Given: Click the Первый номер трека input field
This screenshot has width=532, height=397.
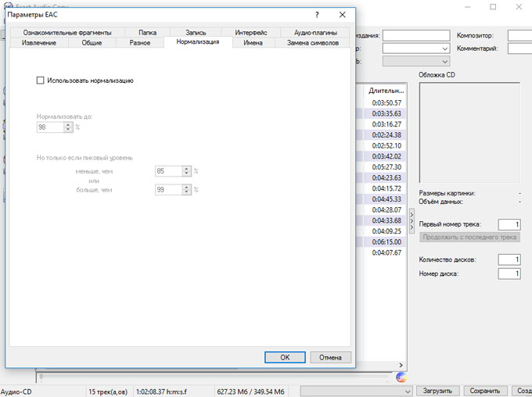Looking at the screenshot, I should click(x=509, y=224).
